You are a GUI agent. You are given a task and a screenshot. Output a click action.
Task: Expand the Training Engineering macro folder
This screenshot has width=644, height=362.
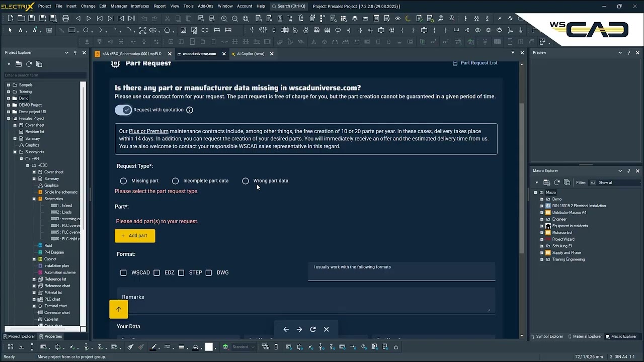click(542, 259)
